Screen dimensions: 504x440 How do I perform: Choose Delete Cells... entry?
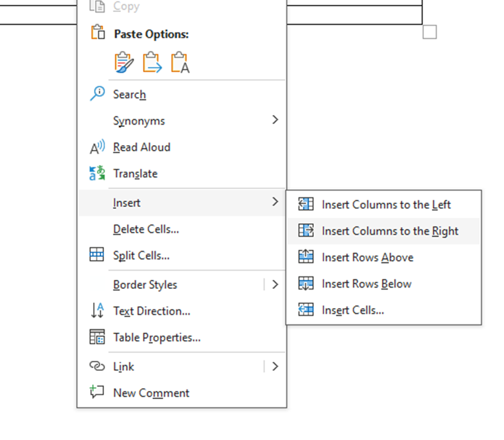182,229
